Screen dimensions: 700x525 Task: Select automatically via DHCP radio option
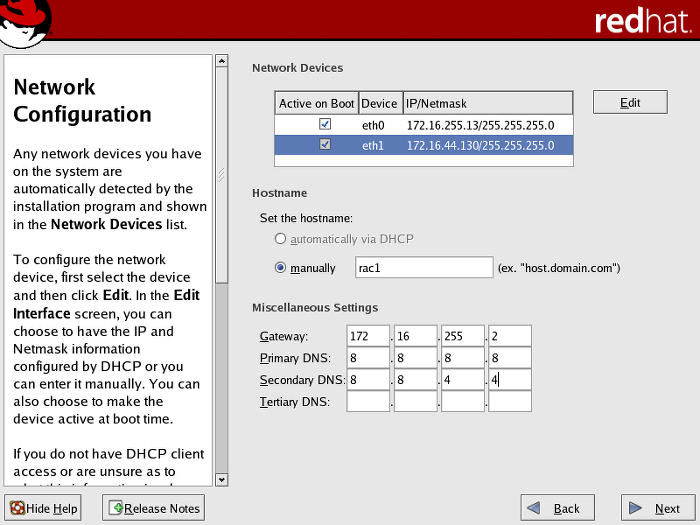[x=280, y=239]
